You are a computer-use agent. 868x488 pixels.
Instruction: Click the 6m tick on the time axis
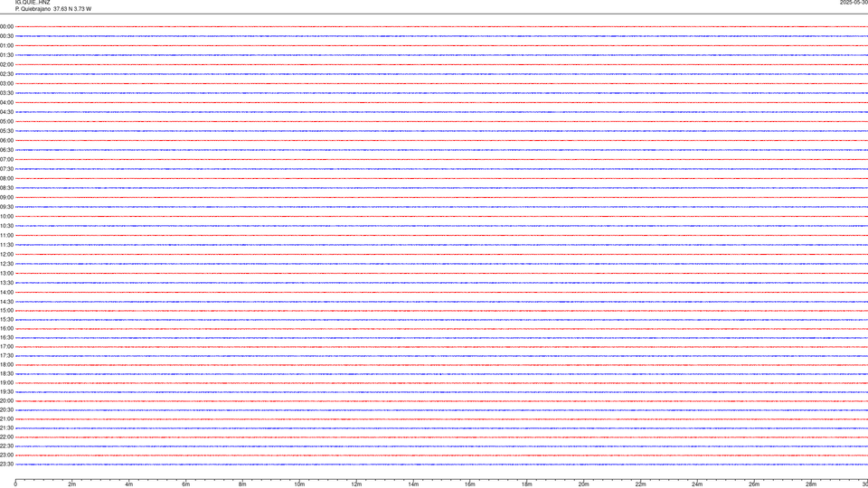point(186,484)
